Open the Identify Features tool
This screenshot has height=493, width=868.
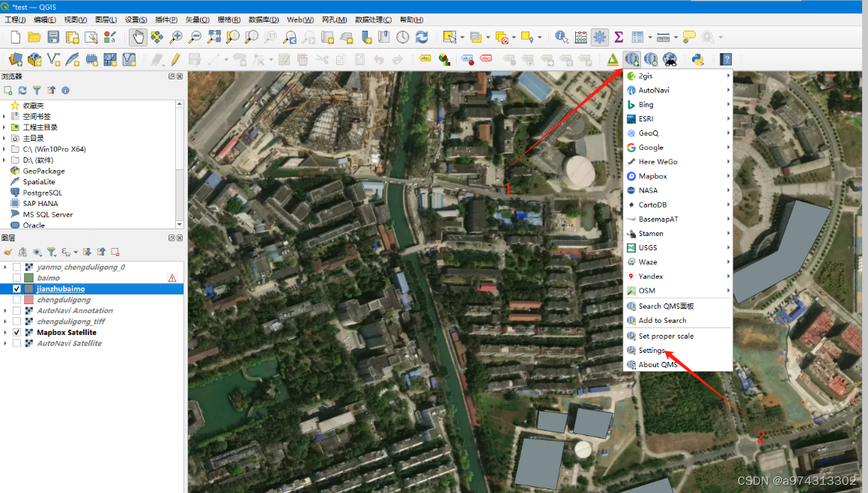pos(559,36)
